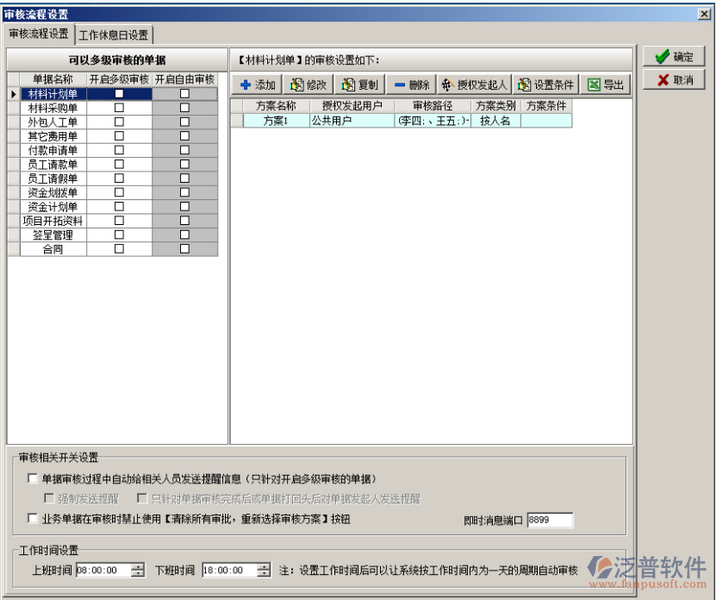Toggle automatic reminder messages during review checkbox
This screenshot has height=600, width=717.
click(33, 479)
